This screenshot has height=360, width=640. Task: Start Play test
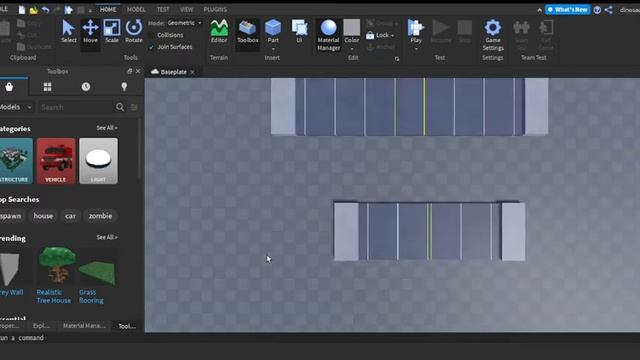(416, 31)
